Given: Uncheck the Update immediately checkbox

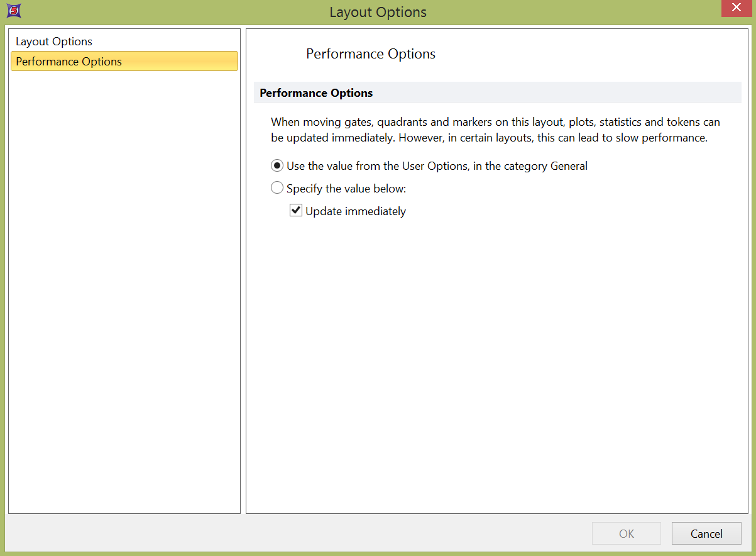Looking at the screenshot, I should click(x=296, y=211).
